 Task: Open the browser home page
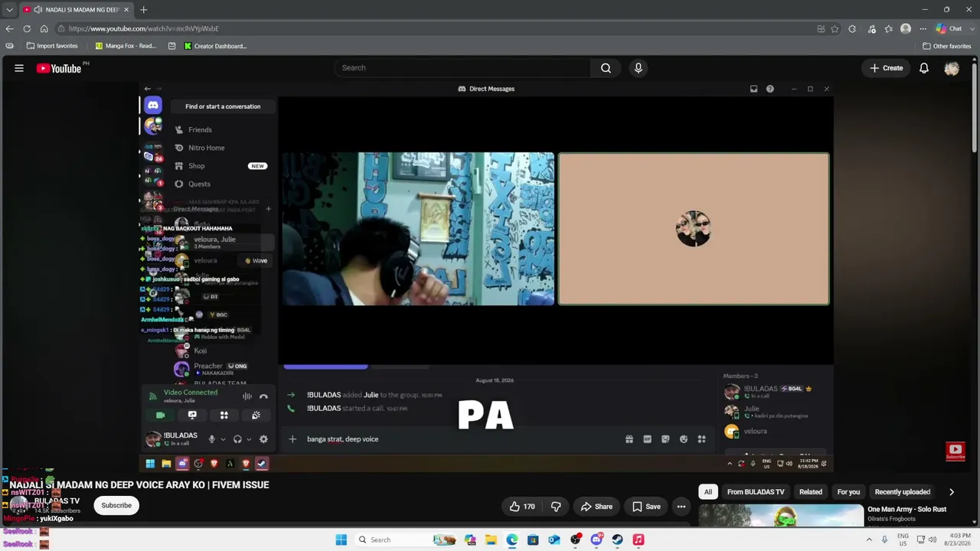pos(44,29)
